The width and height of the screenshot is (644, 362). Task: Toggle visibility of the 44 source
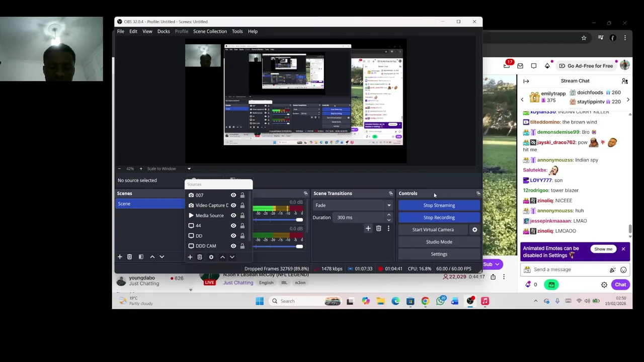click(233, 225)
